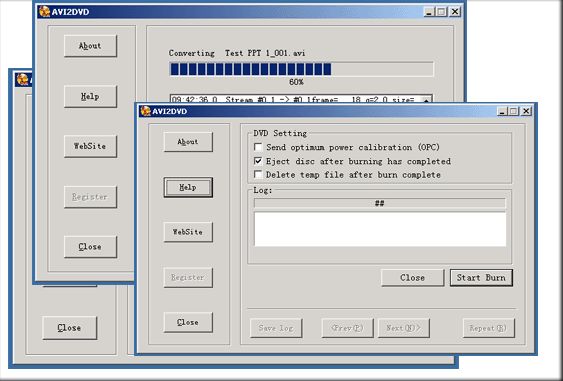Click the AVI2DVD app icon in the converting window title bar

click(45, 11)
